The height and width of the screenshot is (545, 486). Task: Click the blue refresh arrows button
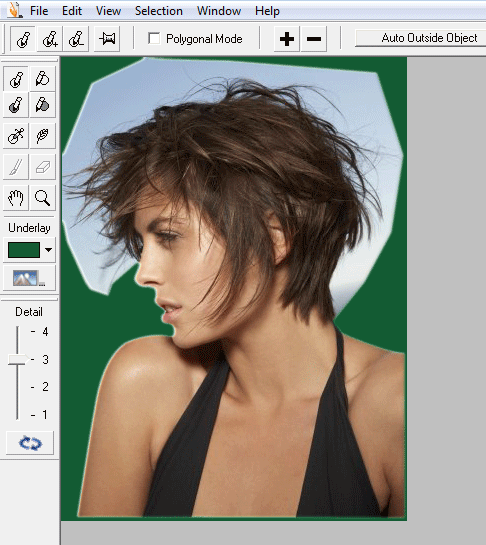tap(30, 443)
